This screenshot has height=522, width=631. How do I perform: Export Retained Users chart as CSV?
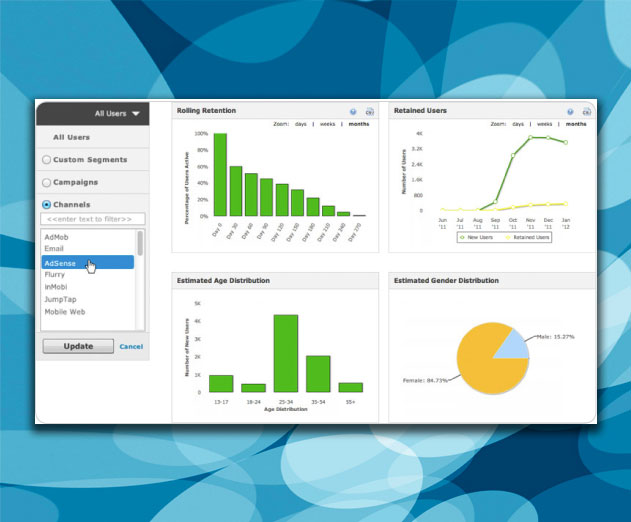(587, 112)
